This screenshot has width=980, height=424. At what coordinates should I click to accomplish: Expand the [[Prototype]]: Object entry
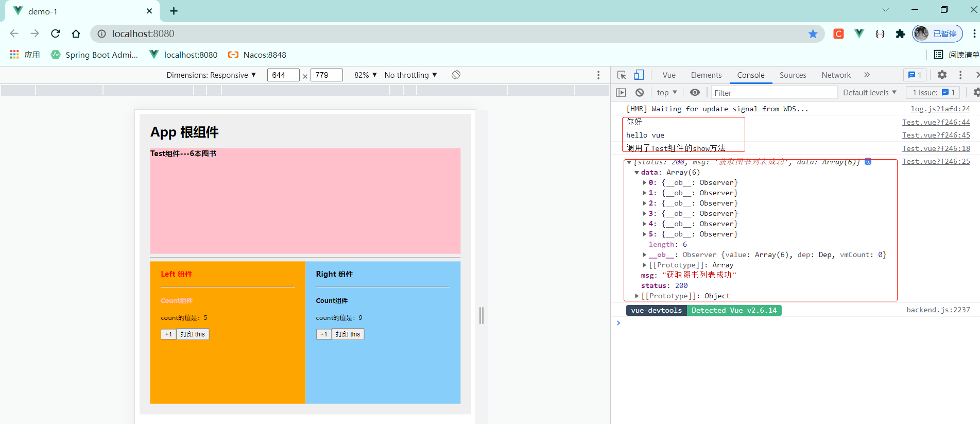tap(637, 296)
